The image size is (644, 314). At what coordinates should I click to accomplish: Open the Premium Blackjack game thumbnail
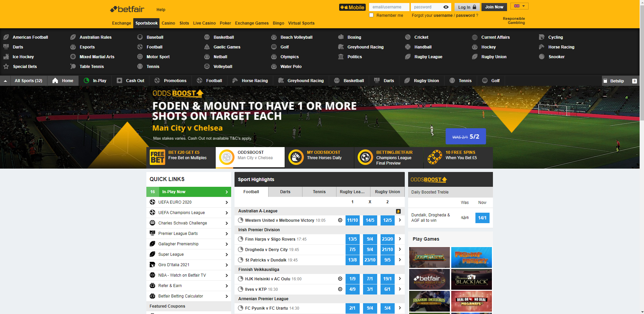click(x=471, y=279)
